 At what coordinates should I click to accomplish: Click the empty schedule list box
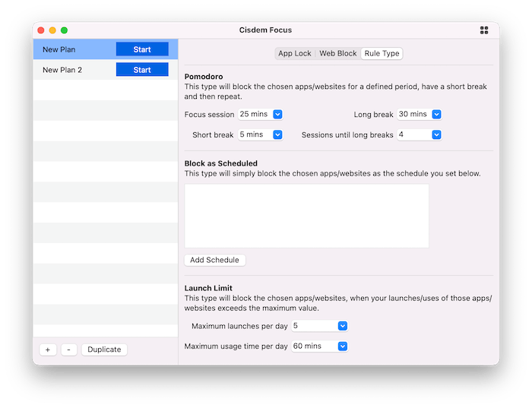click(306, 216)
